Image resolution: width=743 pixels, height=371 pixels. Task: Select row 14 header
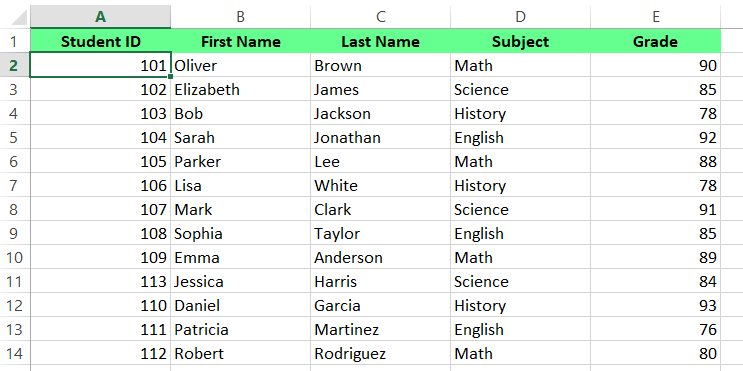(15, 353)
